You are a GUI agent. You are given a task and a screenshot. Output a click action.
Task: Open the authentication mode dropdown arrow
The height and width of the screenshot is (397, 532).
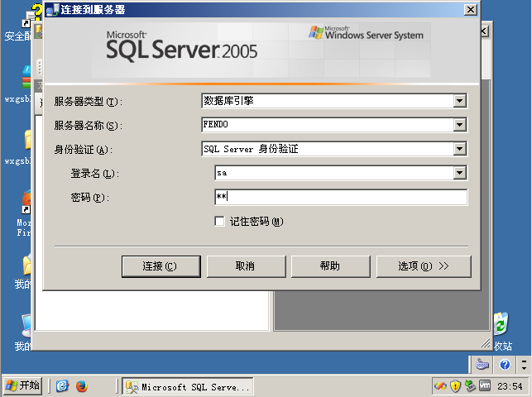459,149
